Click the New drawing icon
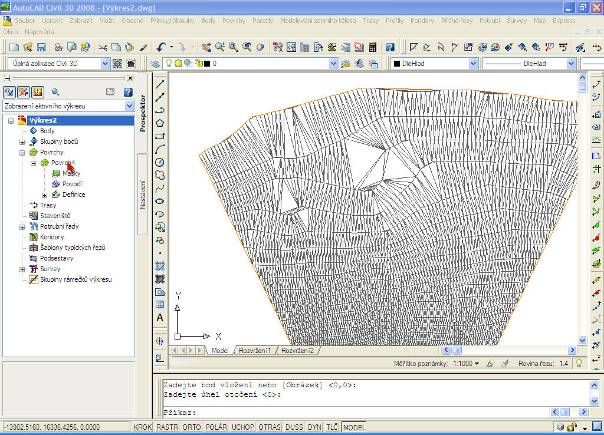The height and width of the screenshot is (435, 604). pyautogui.click(x=14, y=47)
